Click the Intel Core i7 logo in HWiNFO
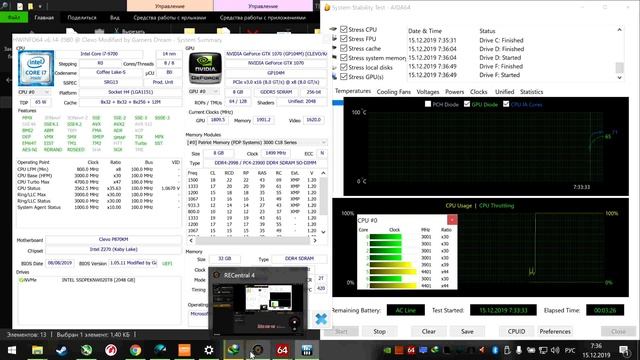The width and height of the screenshot is (640, 360). (36, 68)
